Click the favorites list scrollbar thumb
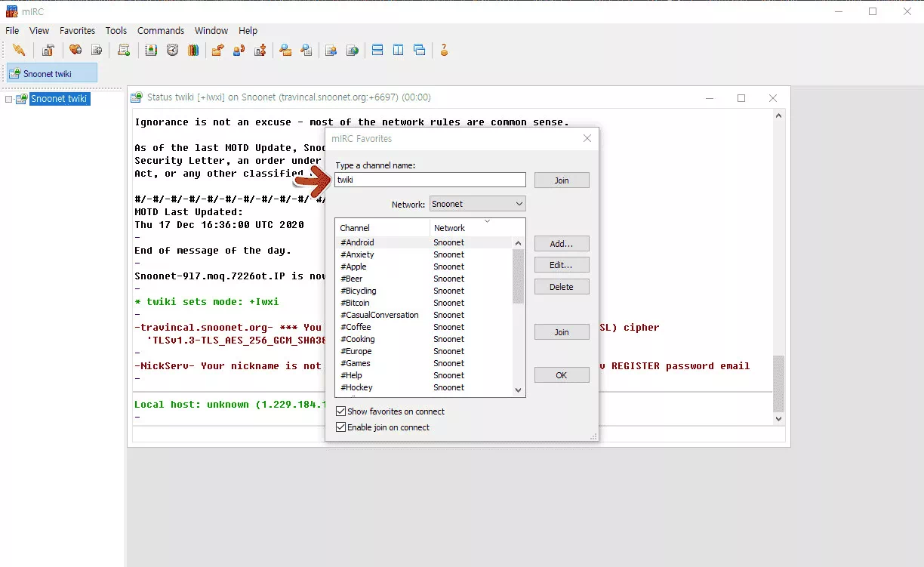The height and width of the screenshot is (567, 924). (518, 276)
